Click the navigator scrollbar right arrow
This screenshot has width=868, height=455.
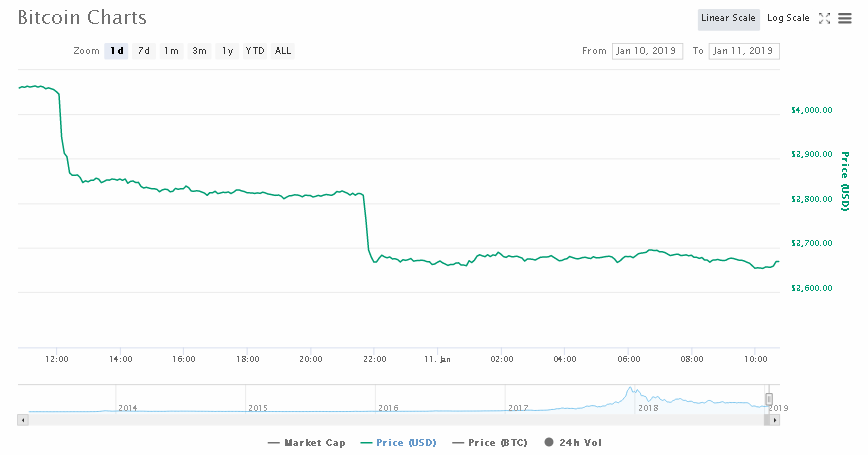pos(773,421)
